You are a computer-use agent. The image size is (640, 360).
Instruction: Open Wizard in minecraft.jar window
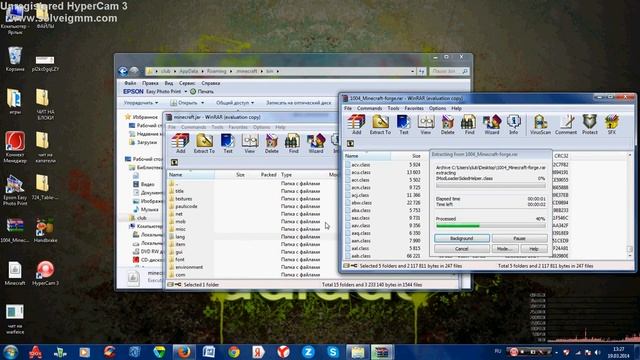pyautogui.click(x=316, y=143)
